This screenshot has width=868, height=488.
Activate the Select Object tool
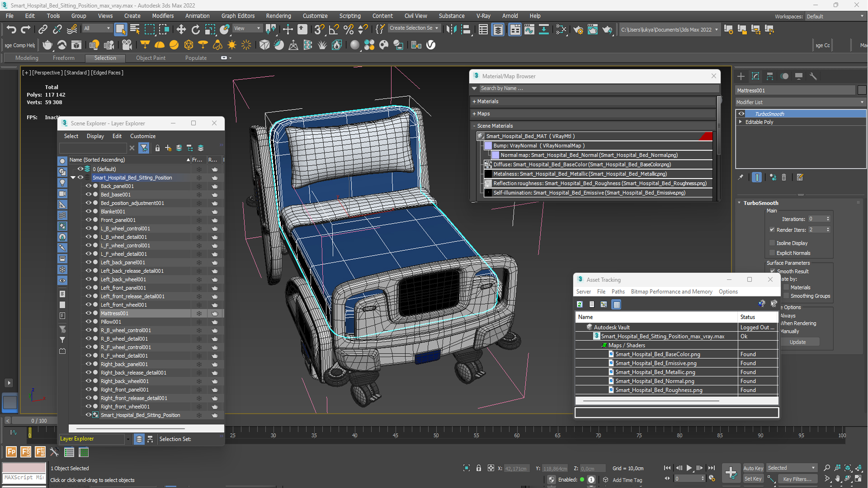(120, 29)
